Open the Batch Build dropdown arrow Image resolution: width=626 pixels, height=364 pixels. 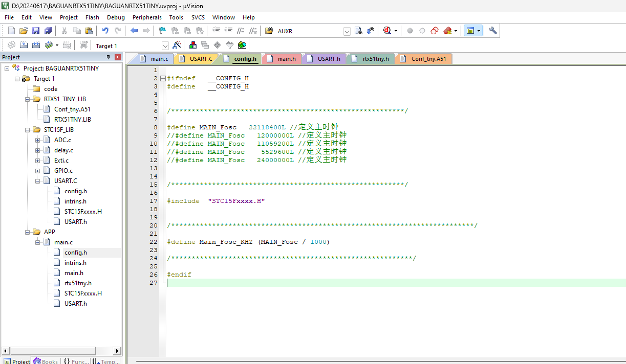[x=57, y=45]
